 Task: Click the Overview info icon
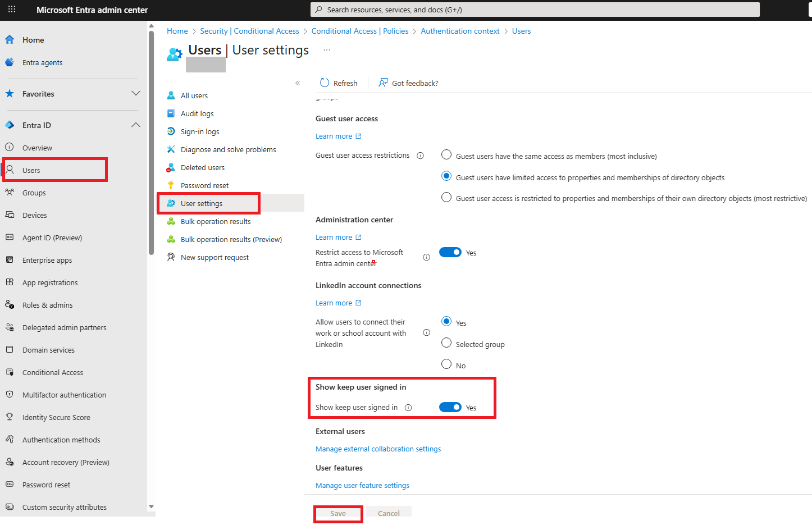click(x=10, y=147)
